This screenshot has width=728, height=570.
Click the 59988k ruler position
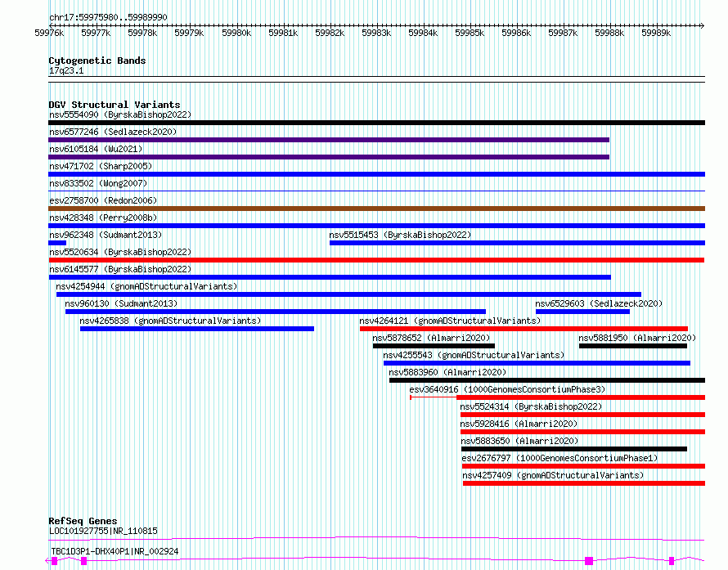coord(609,33)
